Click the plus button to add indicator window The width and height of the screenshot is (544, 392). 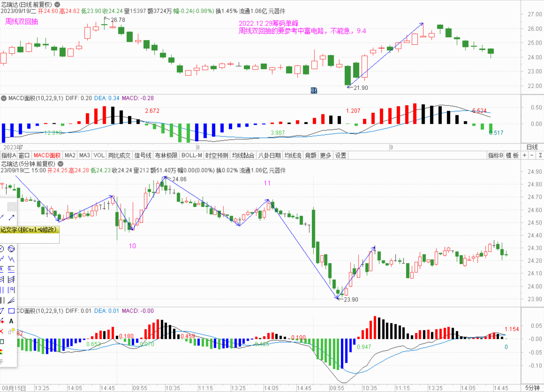pos(524,156)
